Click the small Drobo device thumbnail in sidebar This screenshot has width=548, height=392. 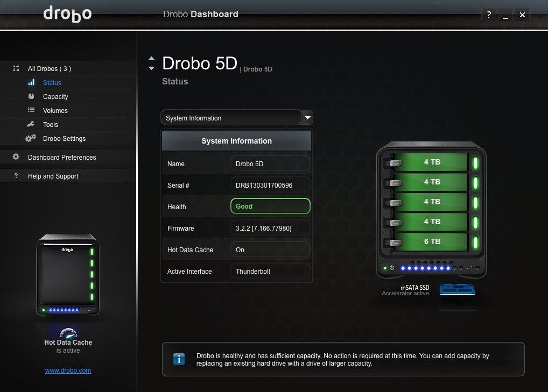(68, 275)
